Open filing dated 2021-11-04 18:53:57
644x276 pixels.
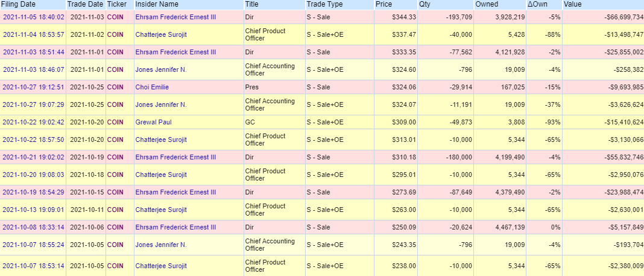point(34,34)
